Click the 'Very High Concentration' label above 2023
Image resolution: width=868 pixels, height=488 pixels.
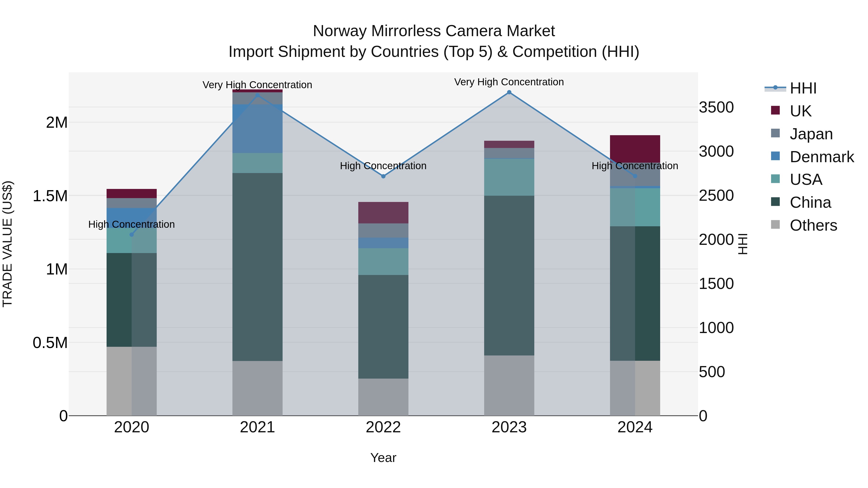click(x=509, y=82)
